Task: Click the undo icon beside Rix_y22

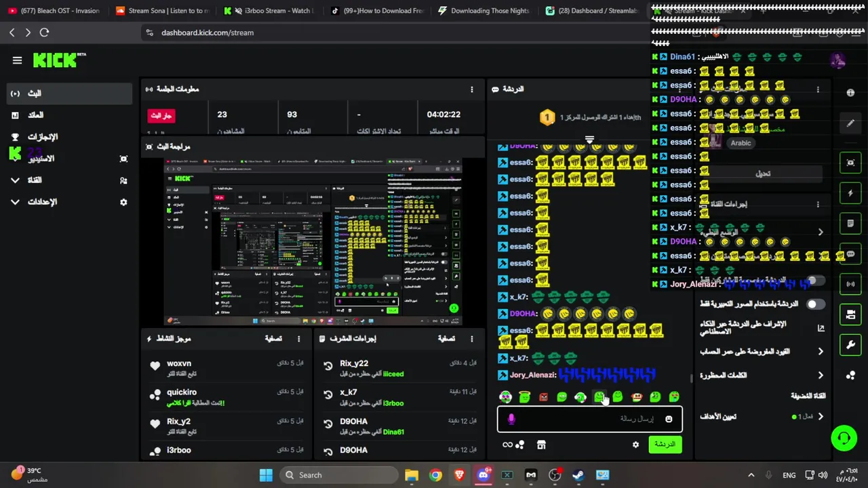Action: [x=328, y=366]
